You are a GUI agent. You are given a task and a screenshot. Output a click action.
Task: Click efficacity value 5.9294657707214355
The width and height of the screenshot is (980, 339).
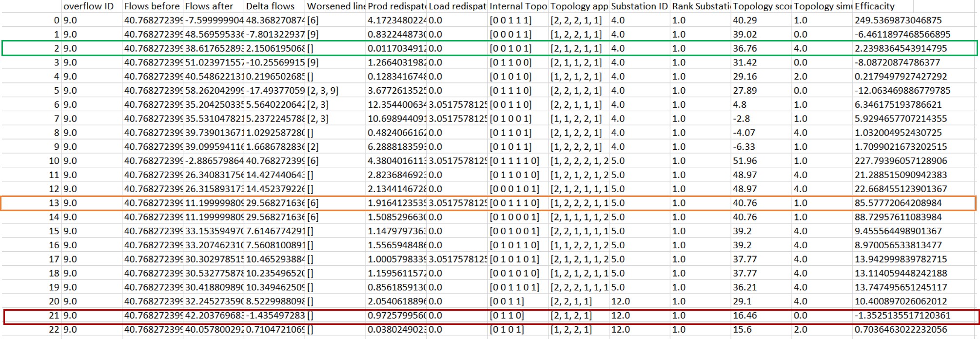901,119
